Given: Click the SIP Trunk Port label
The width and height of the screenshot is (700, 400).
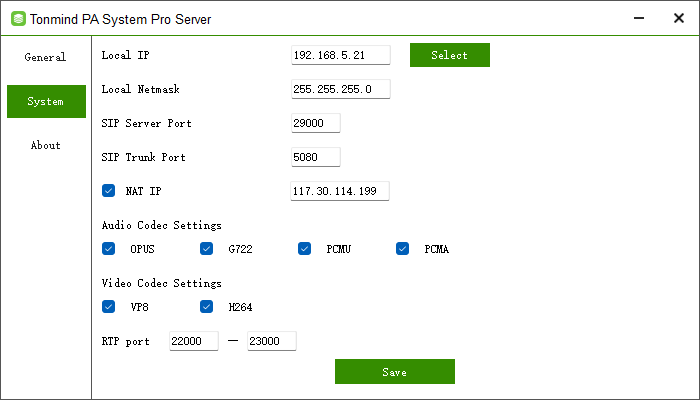Looking at the screenshot, I should pyautogui.click(x=144, y=157).
